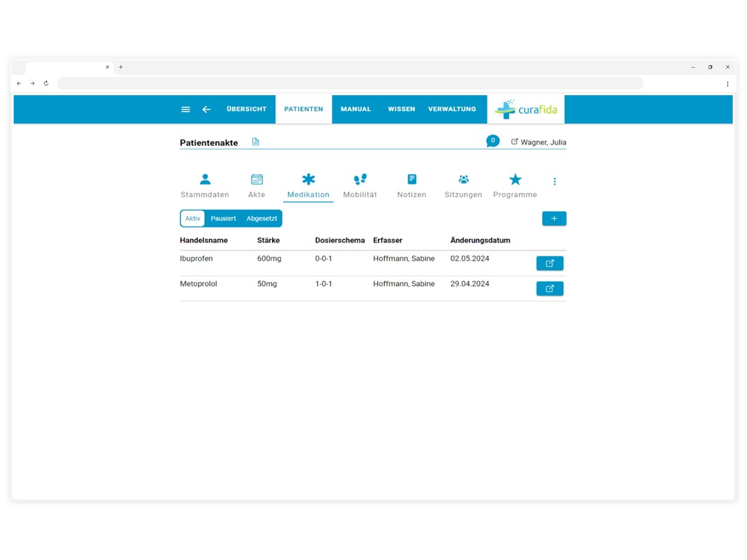This screenshot has height=560, width=747.
Task: Open a new browser tab with the plus
Action: click(x=121, y=67)
